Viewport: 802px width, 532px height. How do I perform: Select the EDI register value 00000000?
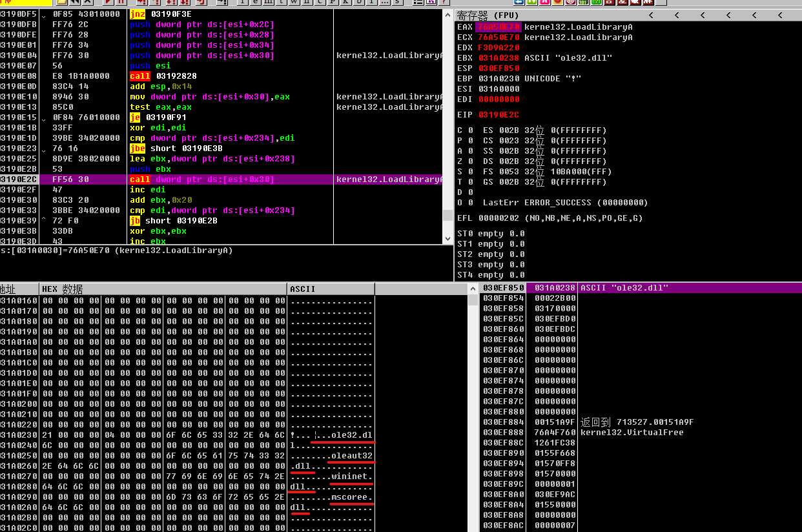tap(499, 99)
